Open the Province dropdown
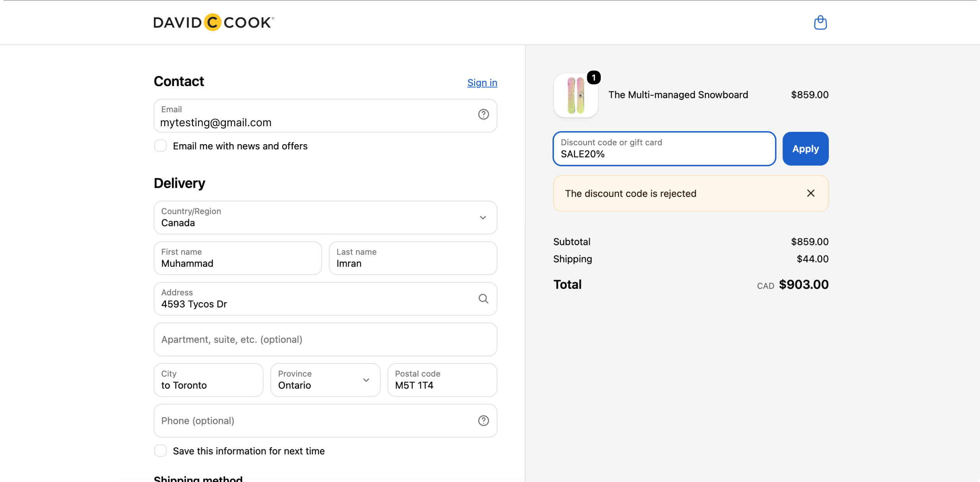980x482 pixels. pyautogui.click(x=325, y=380)
